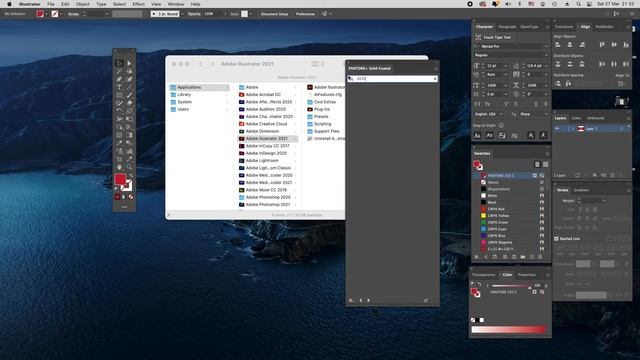Switch to the Gradient tab
The height and width of the screenshot is (360, 640).
point(581,190)
